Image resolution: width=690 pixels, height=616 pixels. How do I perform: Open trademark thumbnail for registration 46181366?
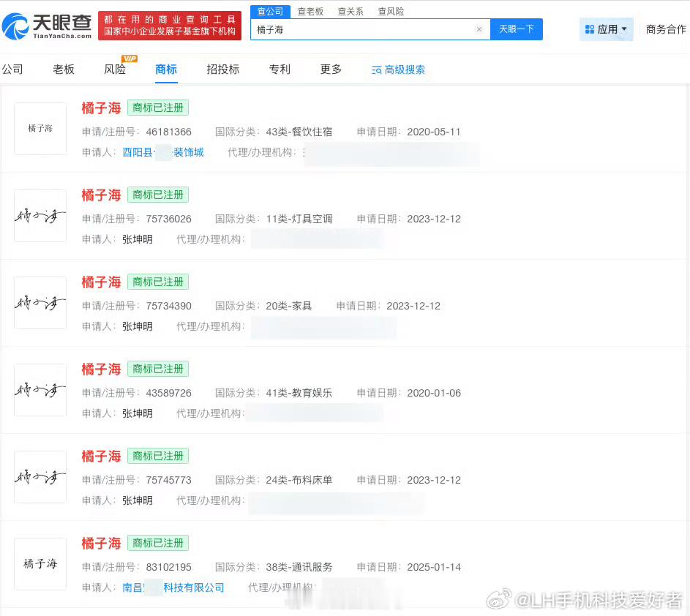click(40, 129)
